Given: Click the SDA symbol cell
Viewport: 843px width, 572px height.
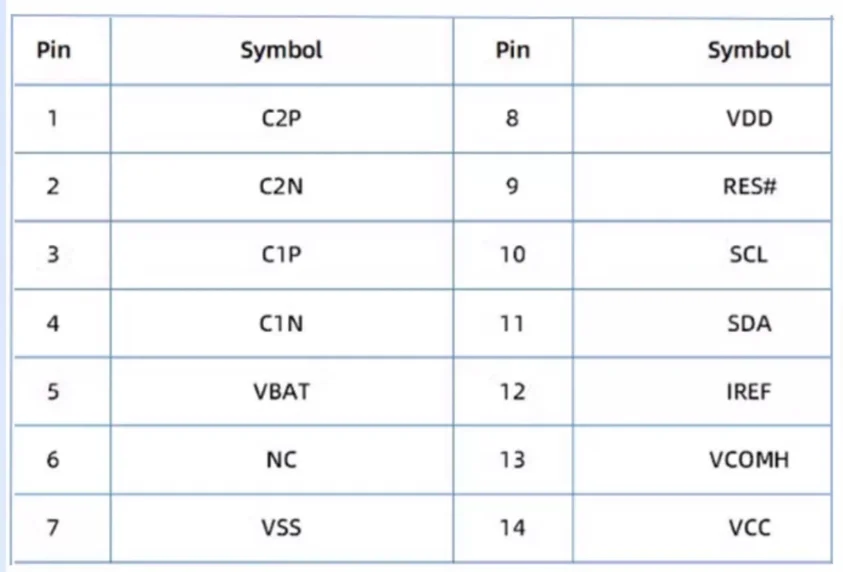Looking at the screenshot, I should 702,323.
